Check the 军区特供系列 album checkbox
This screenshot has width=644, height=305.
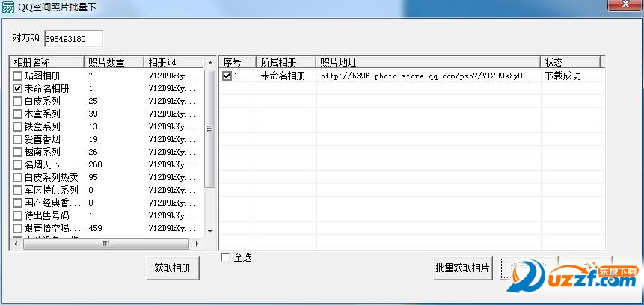pos(17,191)
